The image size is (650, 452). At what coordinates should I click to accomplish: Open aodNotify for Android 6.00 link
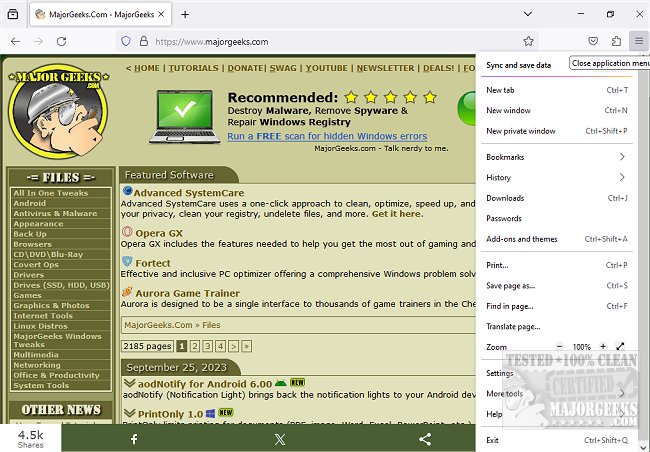click(205, 384)
